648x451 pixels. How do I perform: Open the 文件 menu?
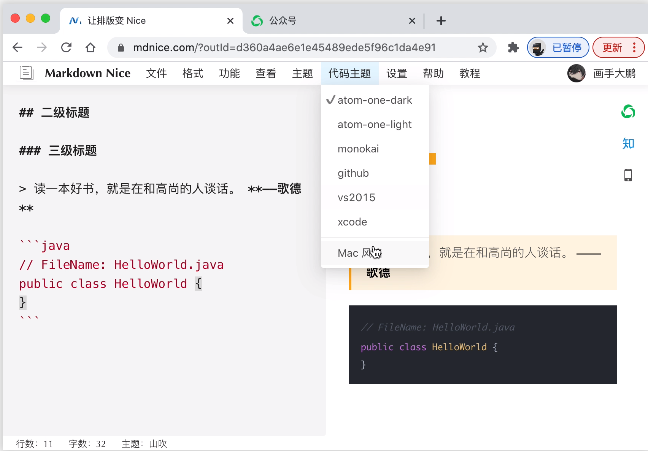156,74
